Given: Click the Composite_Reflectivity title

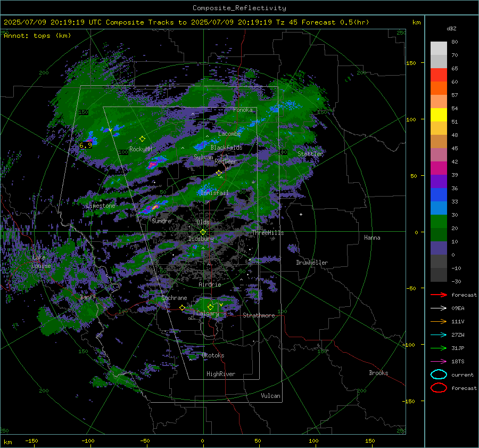Looking at the screenshot, I should pyautogui.click(x=239, y=8).
